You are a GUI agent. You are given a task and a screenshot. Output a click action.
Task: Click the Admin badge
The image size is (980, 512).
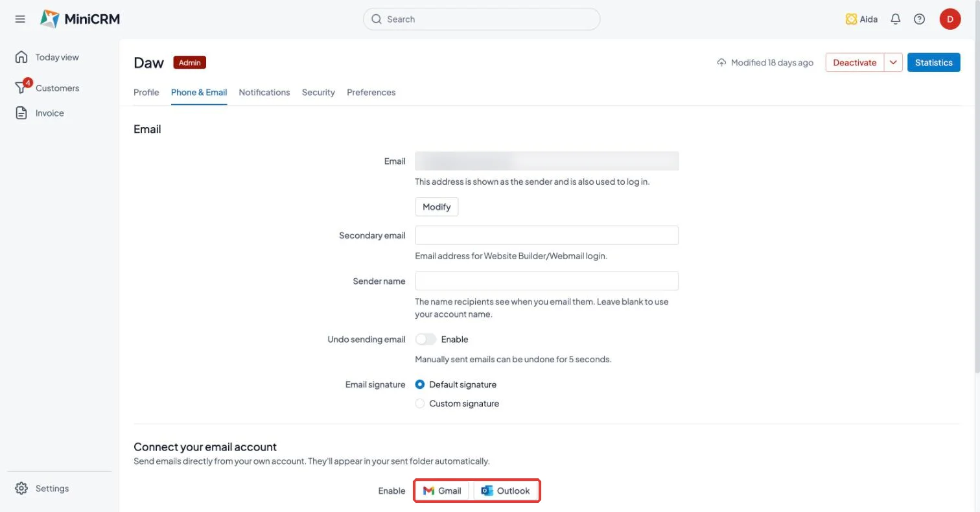pos(190,62)
